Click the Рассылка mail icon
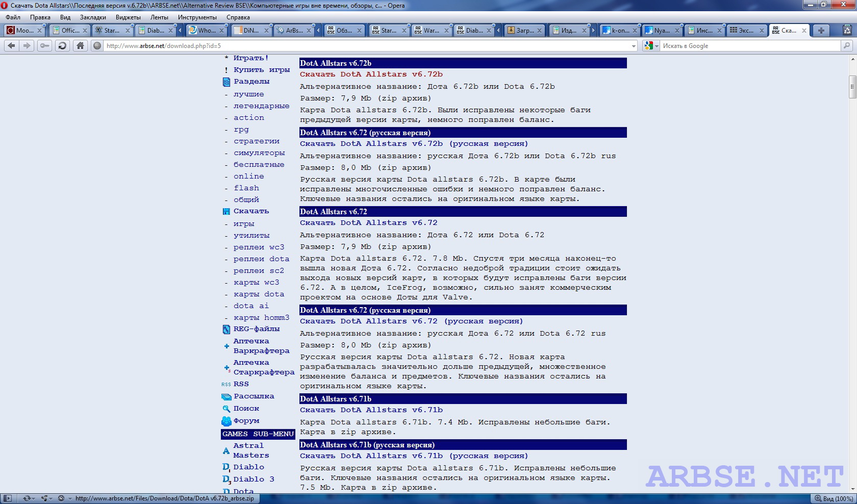Screen dimensions: 857x504 226,396
